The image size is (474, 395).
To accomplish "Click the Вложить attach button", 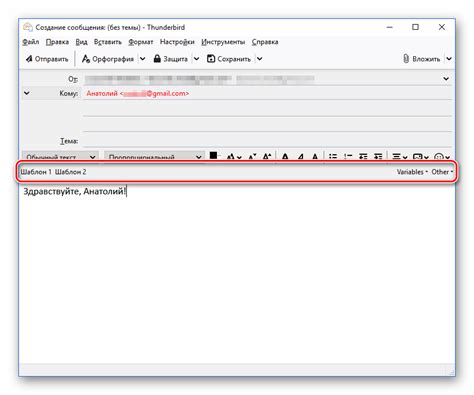I will click(x=421, y=59).
